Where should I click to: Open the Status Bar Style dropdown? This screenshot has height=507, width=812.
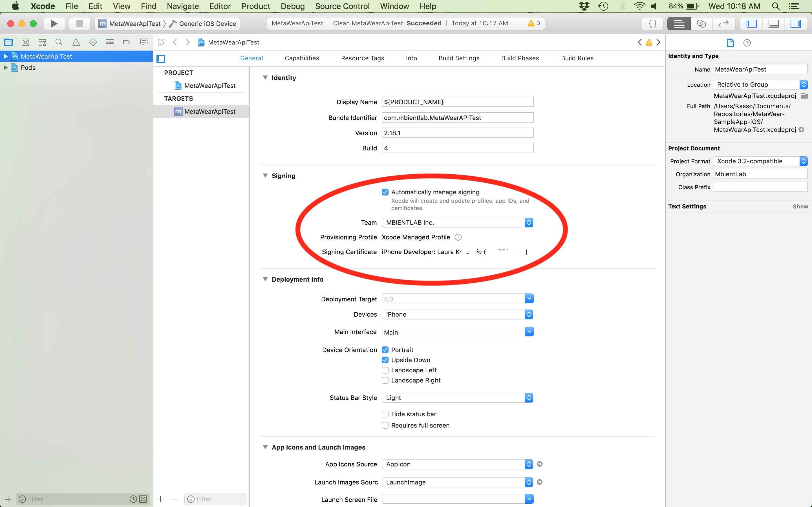457,398
